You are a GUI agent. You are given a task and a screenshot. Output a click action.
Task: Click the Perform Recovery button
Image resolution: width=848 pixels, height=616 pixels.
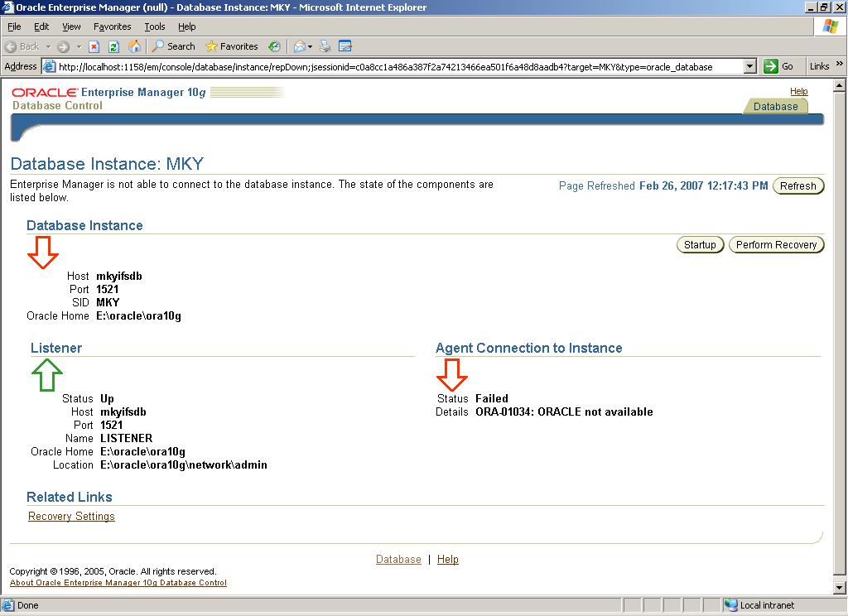(776, 244)
